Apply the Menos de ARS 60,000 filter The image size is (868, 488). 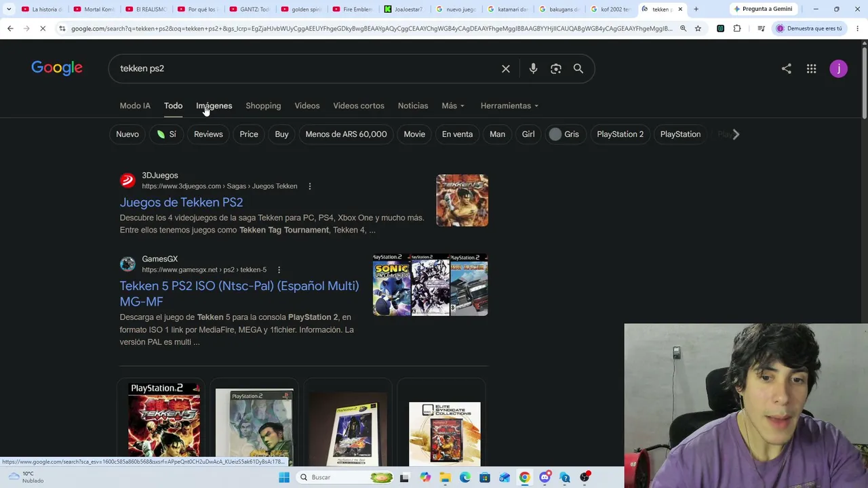(x=346, y=134)
